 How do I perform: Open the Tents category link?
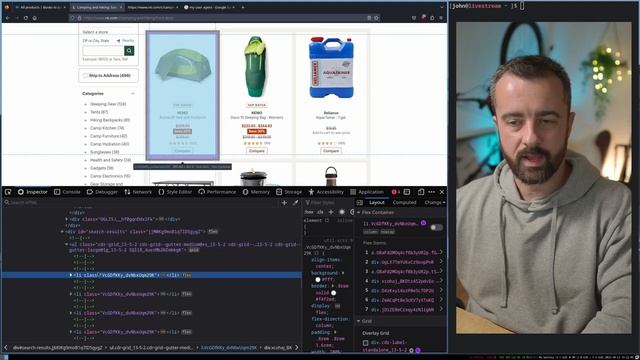99,112
